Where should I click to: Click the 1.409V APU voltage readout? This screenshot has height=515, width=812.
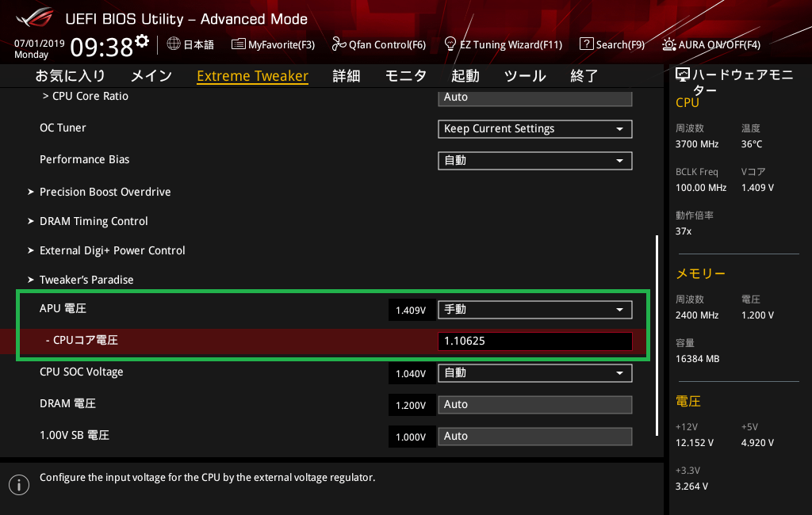[411, 310]
